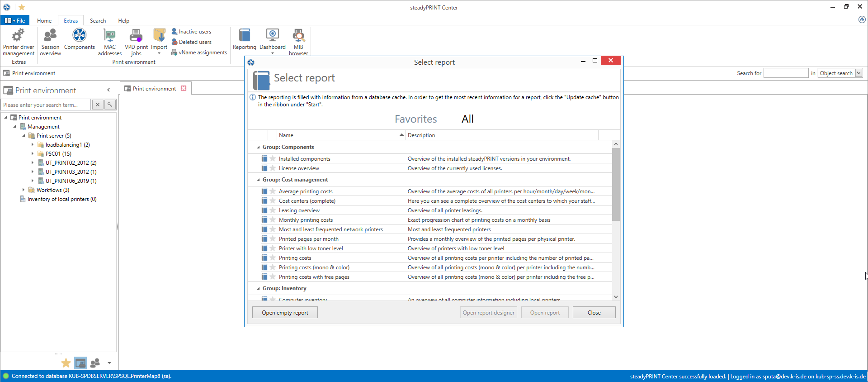Click Open empty report button
The height and width of the screenshot is (382, 868).
click(x=285, y=312)
